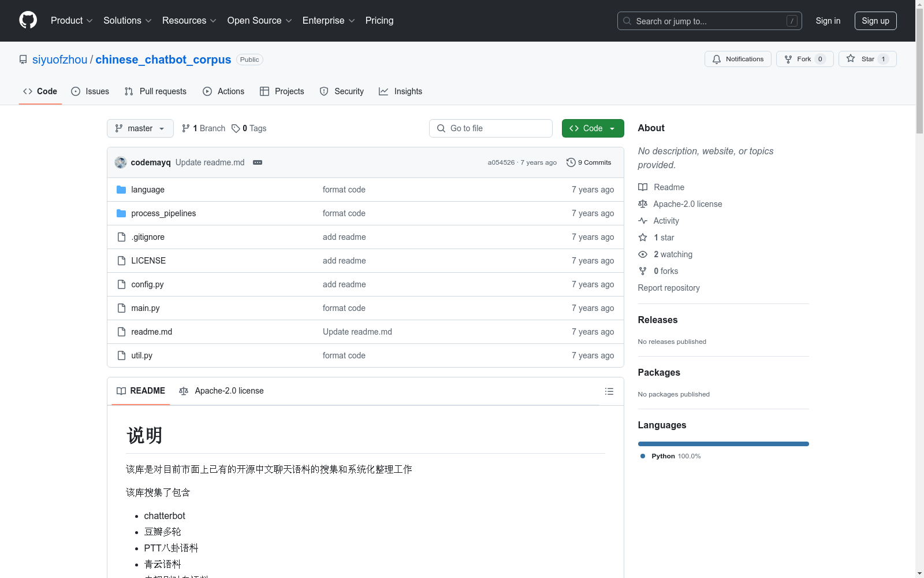Open the README outline icon

[609, 391]
